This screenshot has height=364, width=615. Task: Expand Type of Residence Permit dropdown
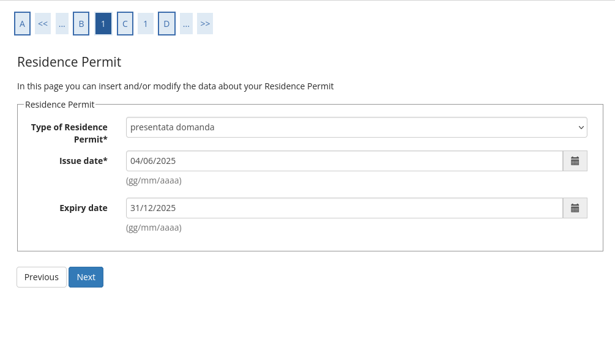pyautogui.click(x=356, y=127)
